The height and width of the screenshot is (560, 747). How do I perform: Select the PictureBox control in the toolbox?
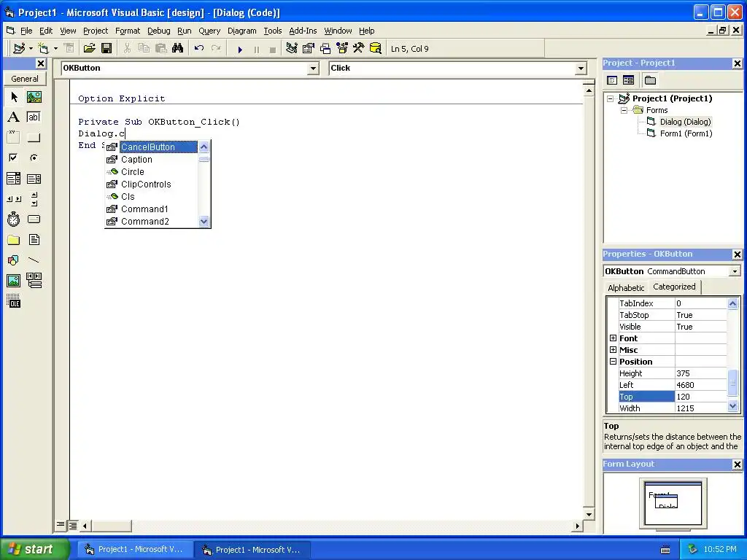click(x=34, y=97)
